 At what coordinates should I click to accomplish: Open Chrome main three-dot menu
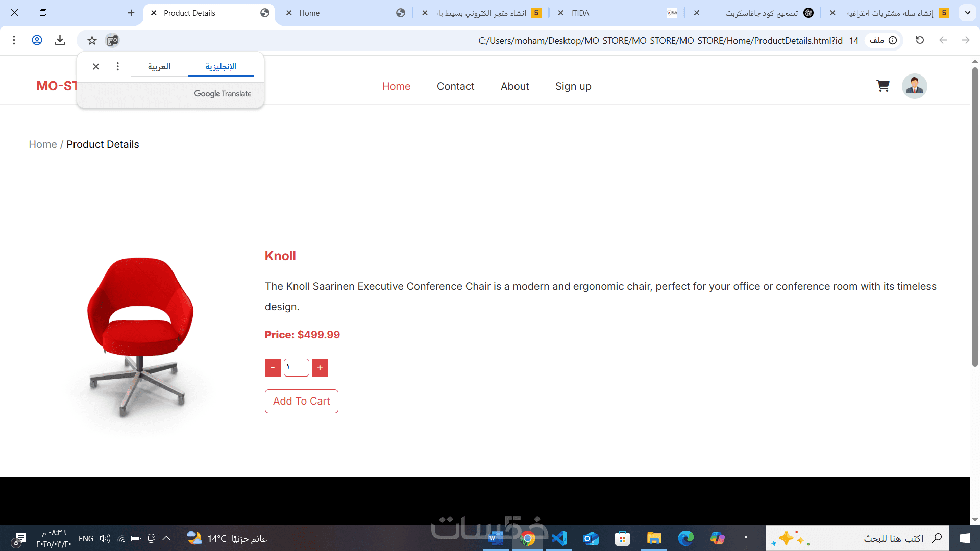[14, 40]
